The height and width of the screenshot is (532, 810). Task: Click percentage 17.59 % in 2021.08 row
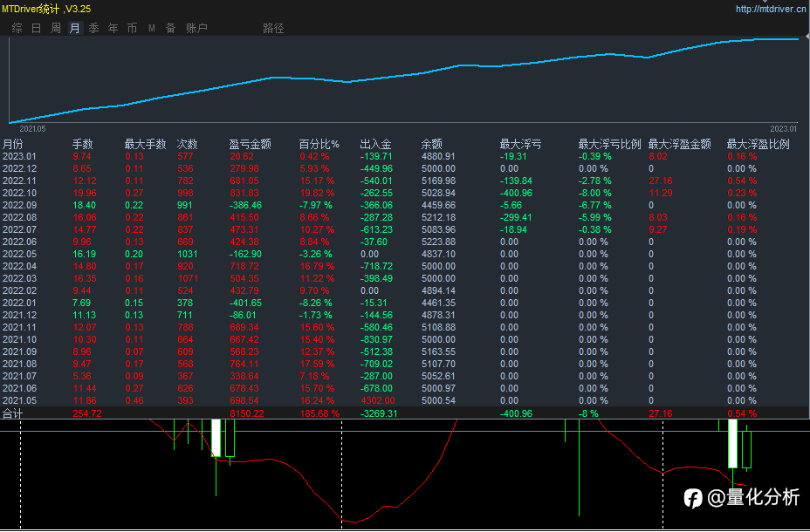(317, 364)
